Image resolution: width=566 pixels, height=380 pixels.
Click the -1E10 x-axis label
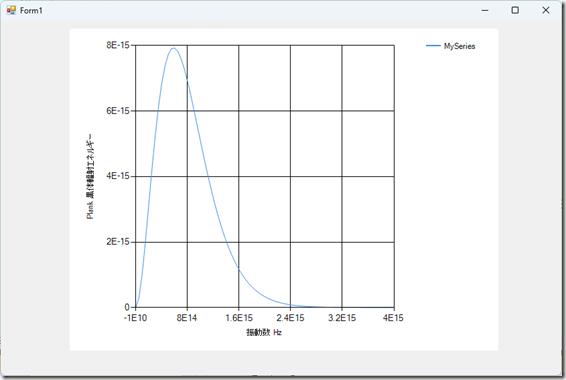[135, 318]
